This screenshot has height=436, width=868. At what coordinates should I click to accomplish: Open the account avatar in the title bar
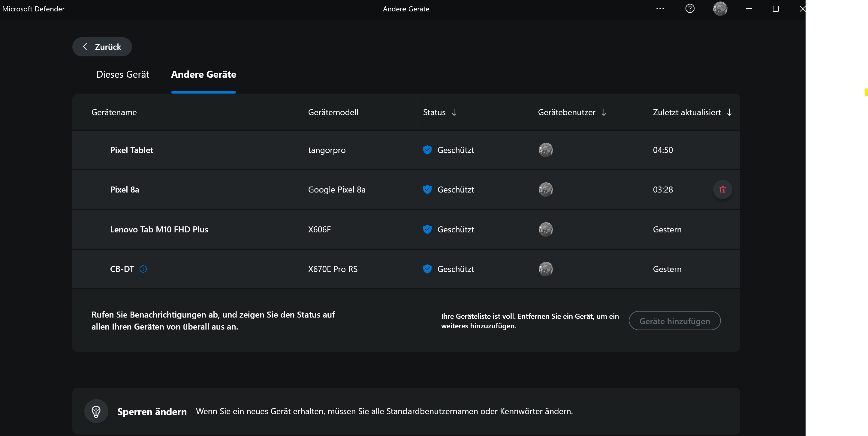pyautogui.click(x=720, y=9)
